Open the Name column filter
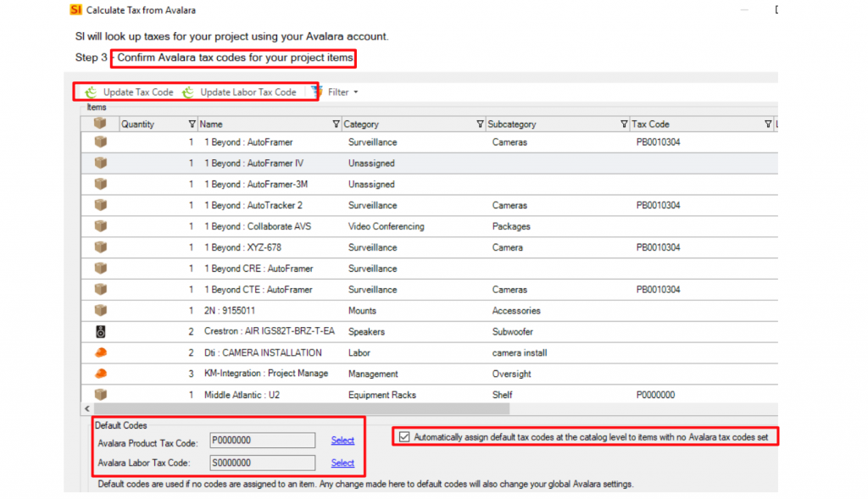 pyautogui.click(x=336, y=124)
